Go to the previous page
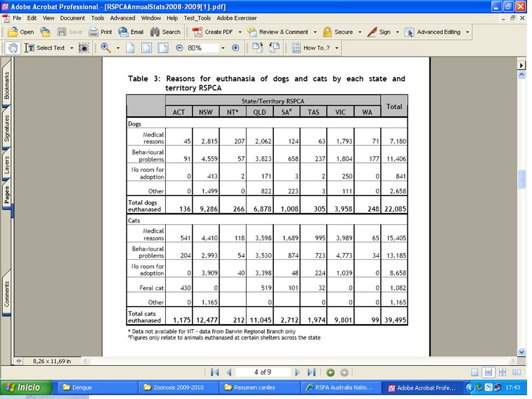This screenshot has width=532, height=399. (229, 372)
